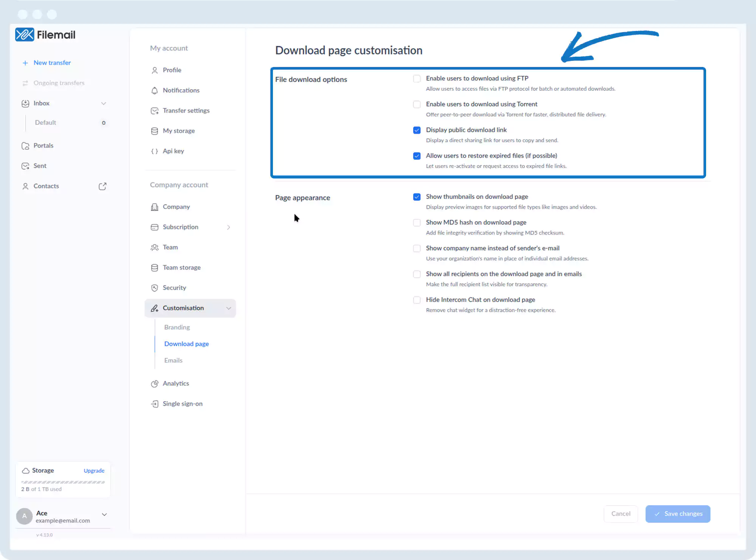Viewport: 756px width, 560px height.
Task: Click the Notifications bell icon
Action: (x=154, y=90)
